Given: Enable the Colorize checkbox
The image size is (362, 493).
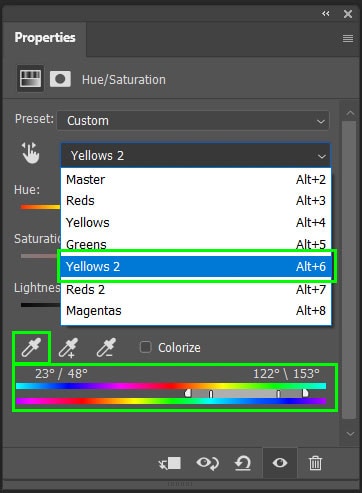Looking at the screenshot, I should tap(145, 347).
